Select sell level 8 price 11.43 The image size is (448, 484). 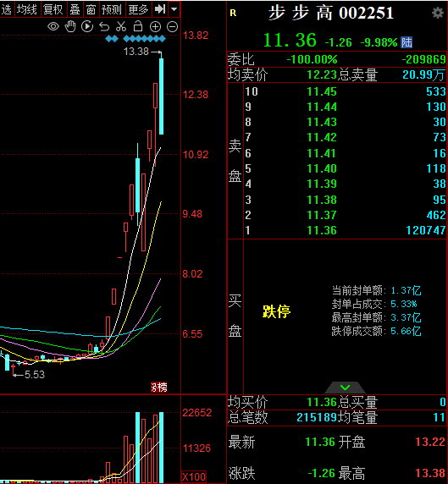pos(322,122)
